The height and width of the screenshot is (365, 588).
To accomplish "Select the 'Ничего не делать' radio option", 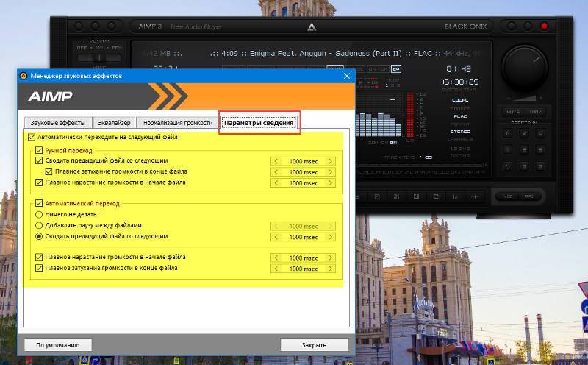I will (39, 215).
